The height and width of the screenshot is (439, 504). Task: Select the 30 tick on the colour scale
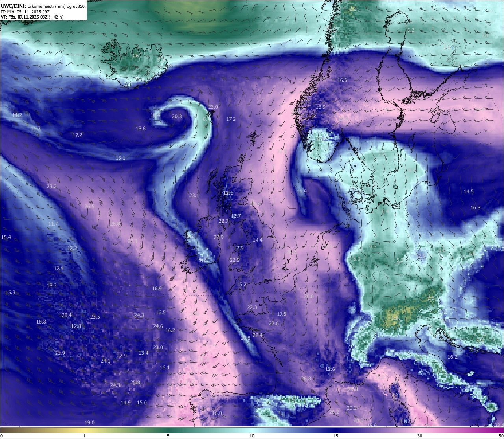point(420,436)
